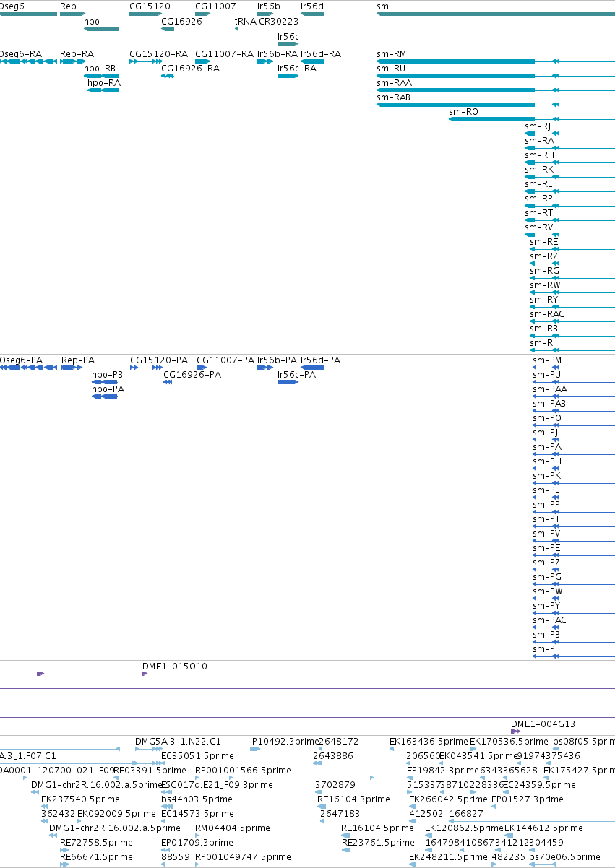The image size is (615, 868).
Task: Click the DME1-004G13 feature
Action: pyautogui.click(x=563, y=732)
